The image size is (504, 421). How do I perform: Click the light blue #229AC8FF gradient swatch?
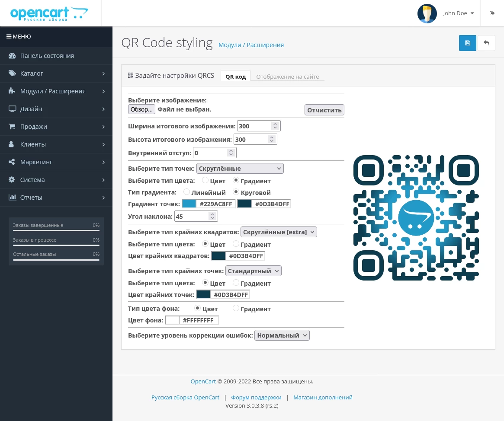click(x=189, y=204)
